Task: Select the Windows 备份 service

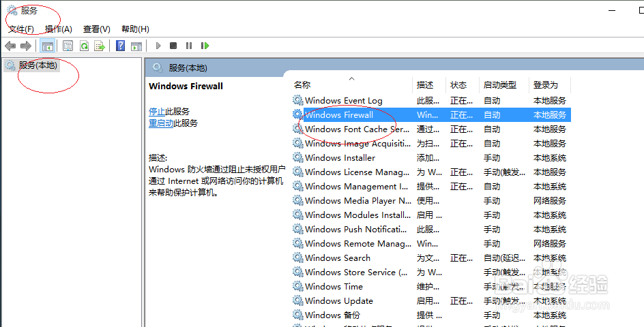Action: coord(431,315)
